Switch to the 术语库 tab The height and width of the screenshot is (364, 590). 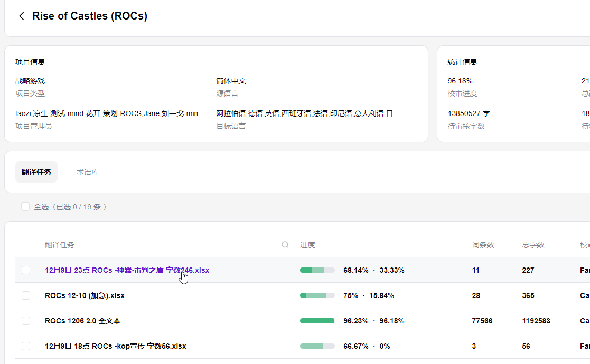pos(88,172)
